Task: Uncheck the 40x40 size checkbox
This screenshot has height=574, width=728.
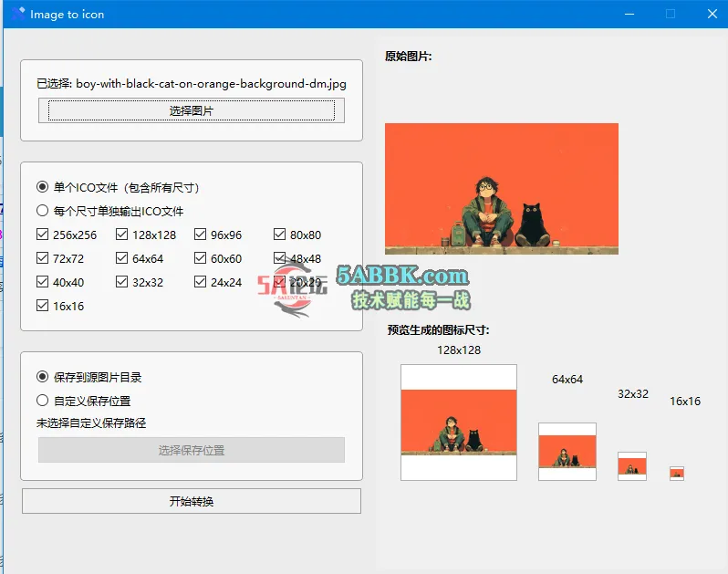Action: coord(42,281)
